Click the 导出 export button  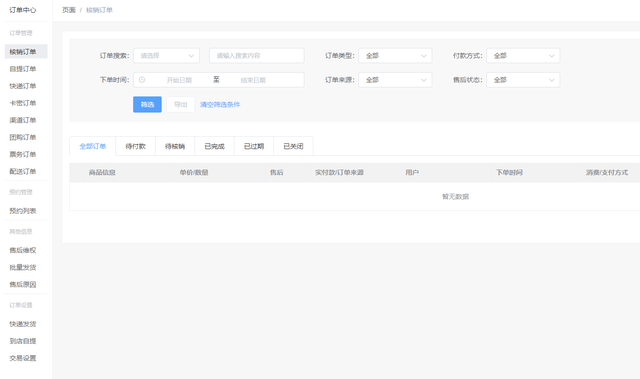point(180,104)
